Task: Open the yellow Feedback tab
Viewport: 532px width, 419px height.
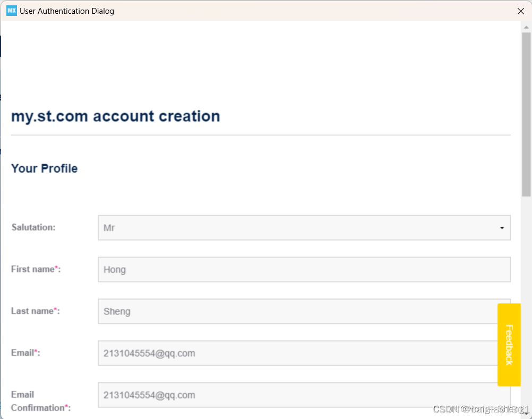Action: tap(509, 345)
